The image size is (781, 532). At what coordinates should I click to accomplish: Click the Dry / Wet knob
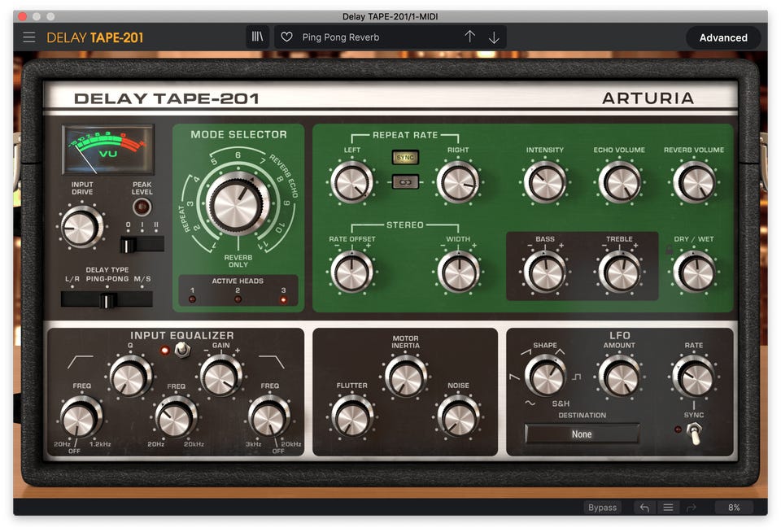(694, 272)
